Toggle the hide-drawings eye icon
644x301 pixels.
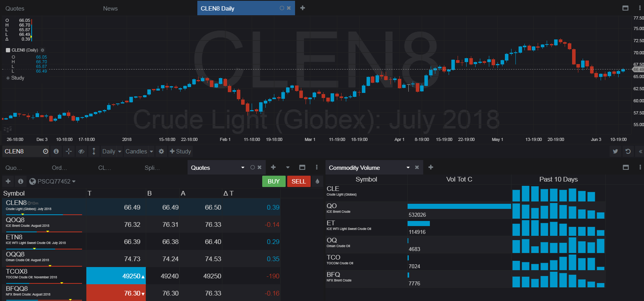pos(81,151)
